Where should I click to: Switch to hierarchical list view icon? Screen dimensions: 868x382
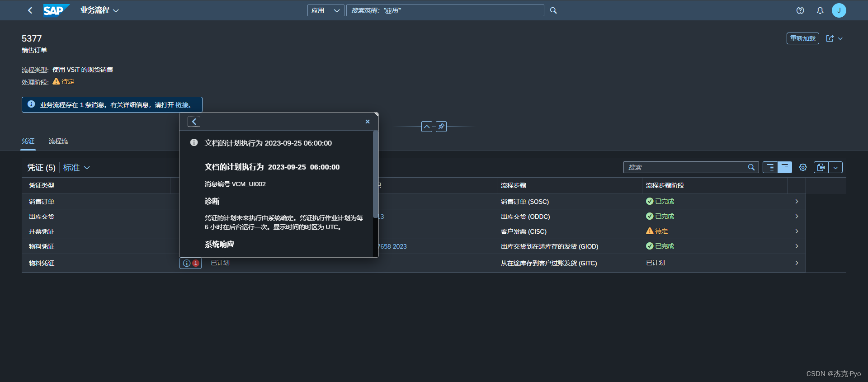pyautogui.click(x=770, y=167)
